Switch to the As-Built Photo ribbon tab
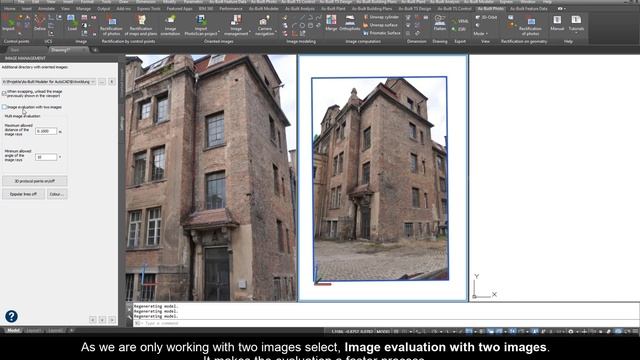The image size is (640, 360). [x=490, y=9]
